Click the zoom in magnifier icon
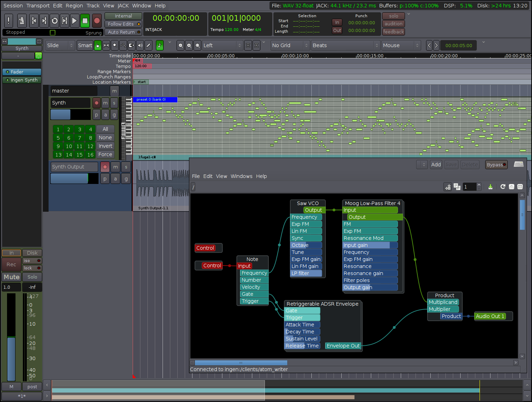 pos(189,45)
